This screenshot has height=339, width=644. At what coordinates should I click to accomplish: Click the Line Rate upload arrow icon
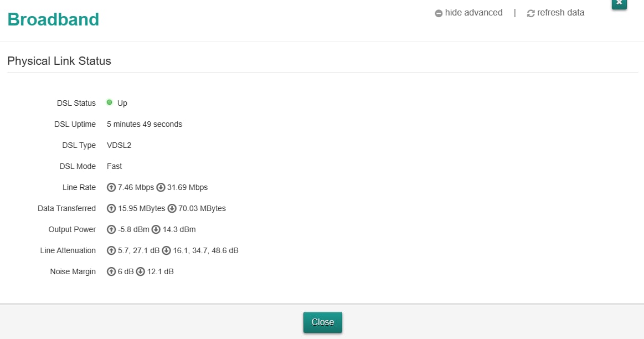pyautogui.click(x=111, y=187)
